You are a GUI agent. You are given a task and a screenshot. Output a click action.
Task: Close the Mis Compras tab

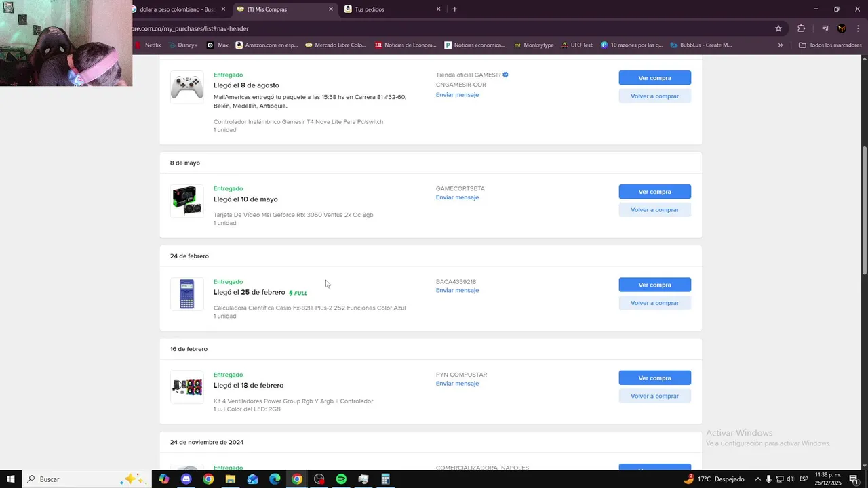[x=331, y=9]
